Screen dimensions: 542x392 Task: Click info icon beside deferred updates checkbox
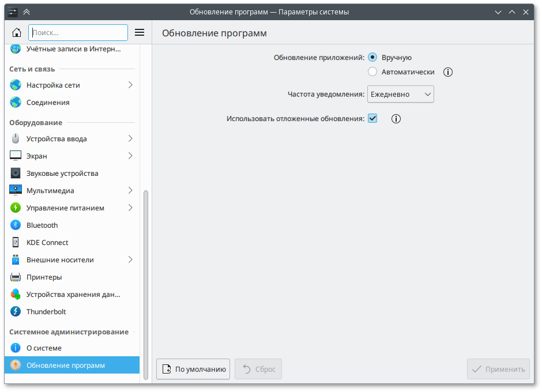[396, 119]
